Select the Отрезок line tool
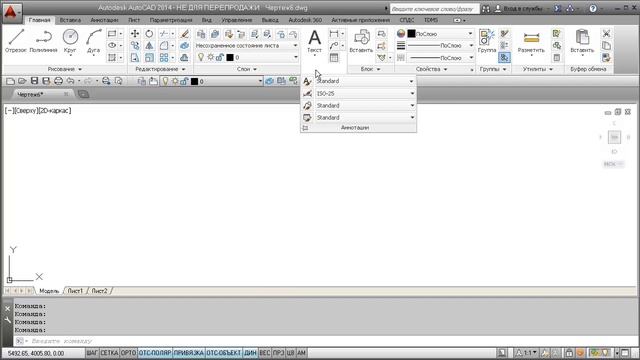Image resolution: width=640 pixels, height=360 pixels. [x=16, y=41]
